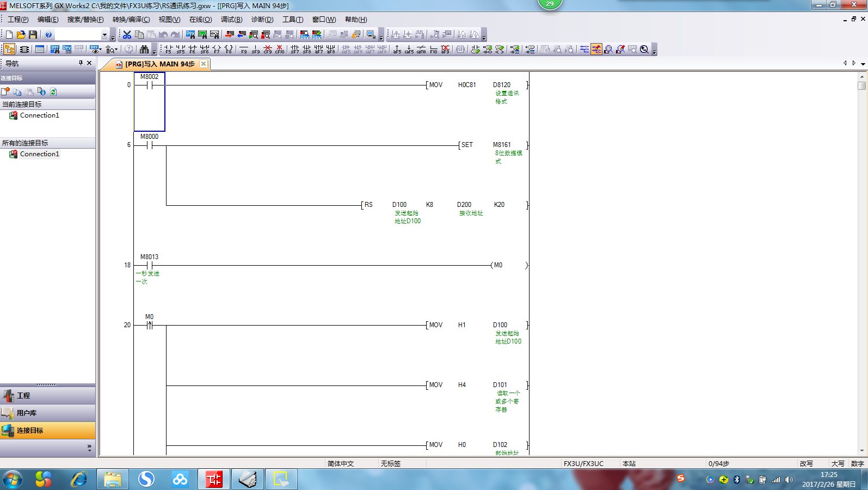Expand the Dev eye monitor dropdown arrow
868x490 pixels.
(101, 50)
